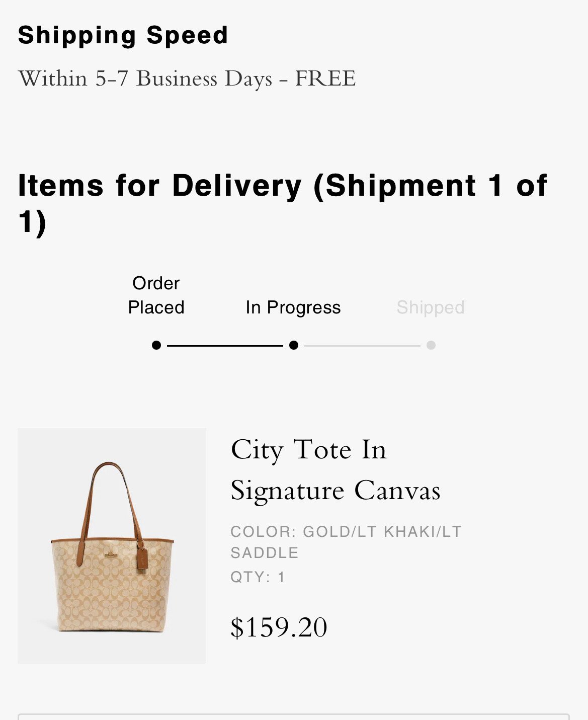Click the tan hangtag on the tote
588x720 pixels.
click(142, 558)
